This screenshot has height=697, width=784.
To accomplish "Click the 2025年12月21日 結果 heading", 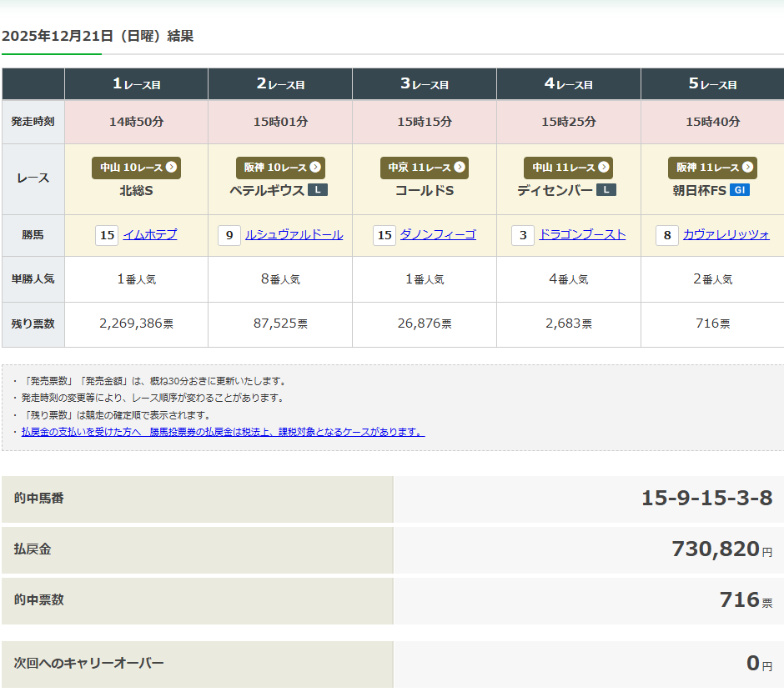I will (98, 36).
